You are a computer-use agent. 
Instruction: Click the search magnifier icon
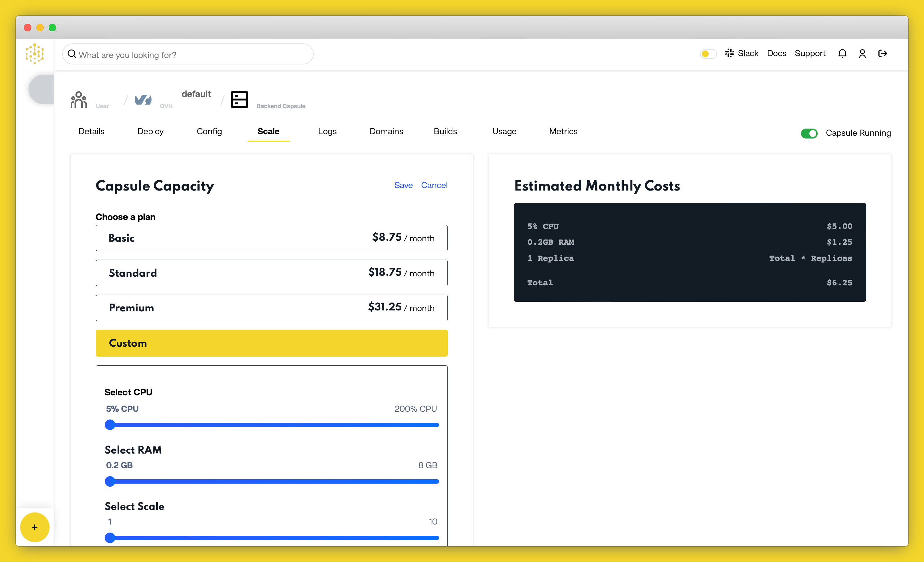tap(72, 54)
